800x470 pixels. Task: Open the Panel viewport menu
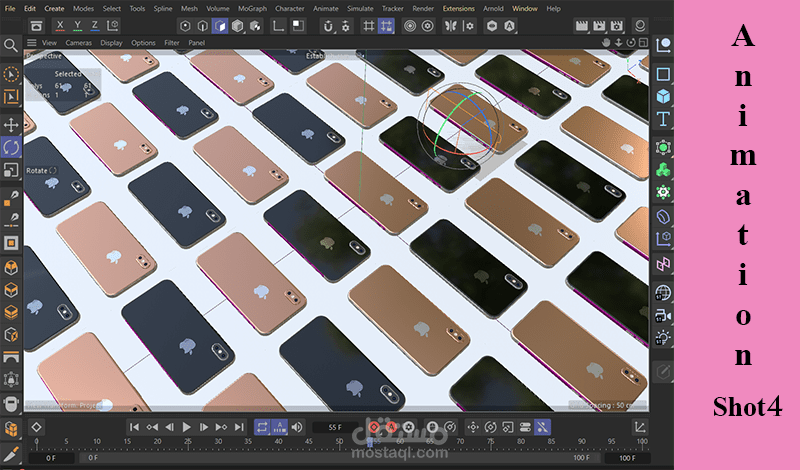point(196,43)
